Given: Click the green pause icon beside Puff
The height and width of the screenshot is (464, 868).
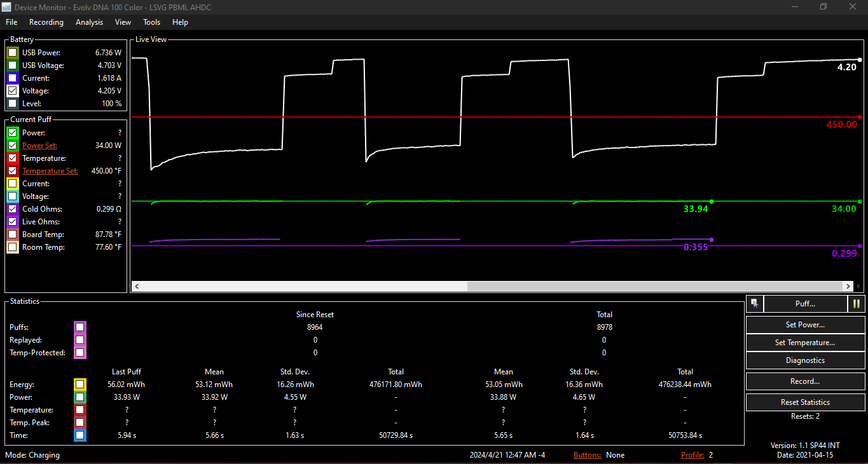Looking at the screenshot, I should click(x=857, y=304).
